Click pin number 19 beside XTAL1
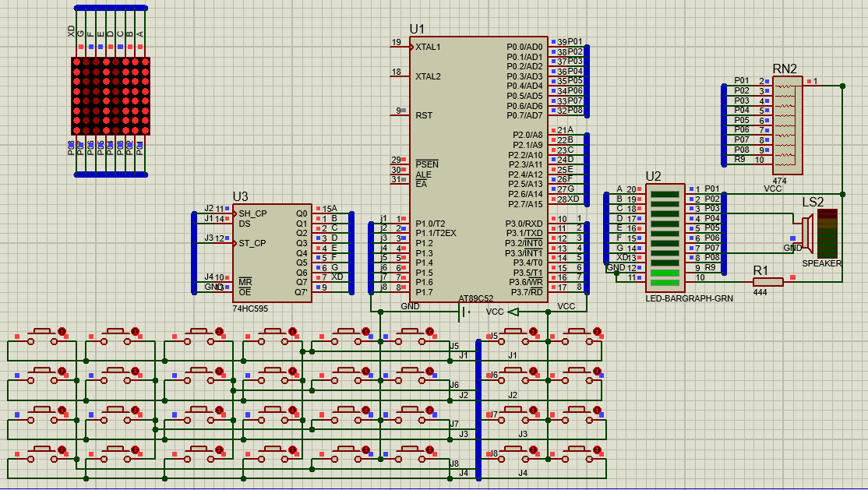Image resolution: width=868 pixels, height=490 pixels. click(x=397, y=42)
